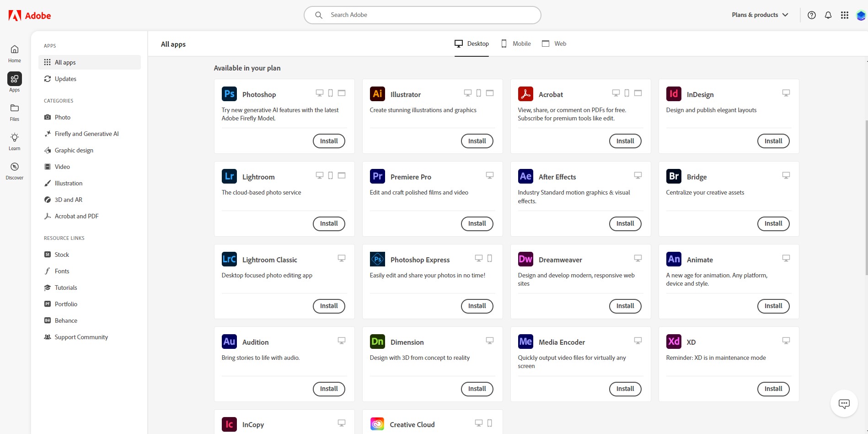868x434 pixels.
Task: Open the Fonts resource link
Action: 90,271
